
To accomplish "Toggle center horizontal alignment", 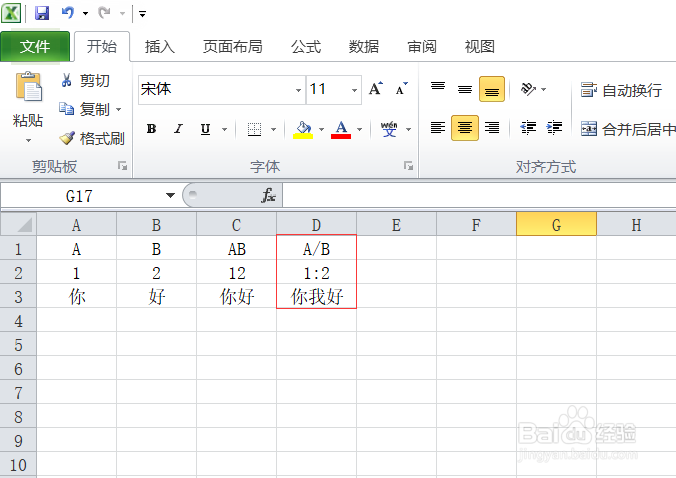I will coord(465,128).
